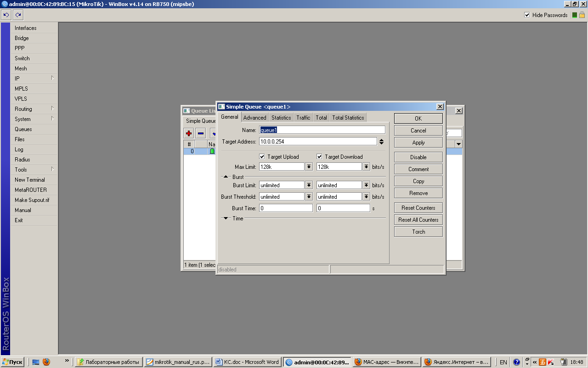Click the EN language indicator
The height and width of the screenshot is (368, 588).
[503, 362]
